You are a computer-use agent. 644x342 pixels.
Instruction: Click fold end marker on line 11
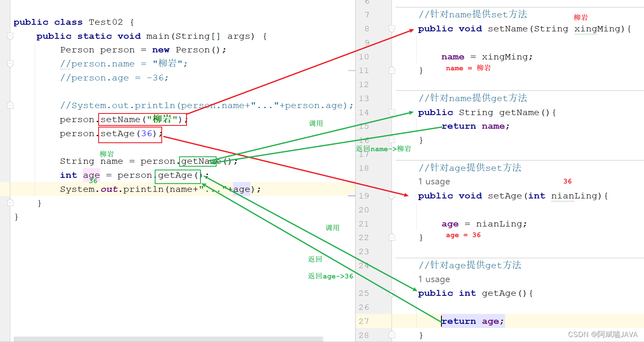point(392,70)
